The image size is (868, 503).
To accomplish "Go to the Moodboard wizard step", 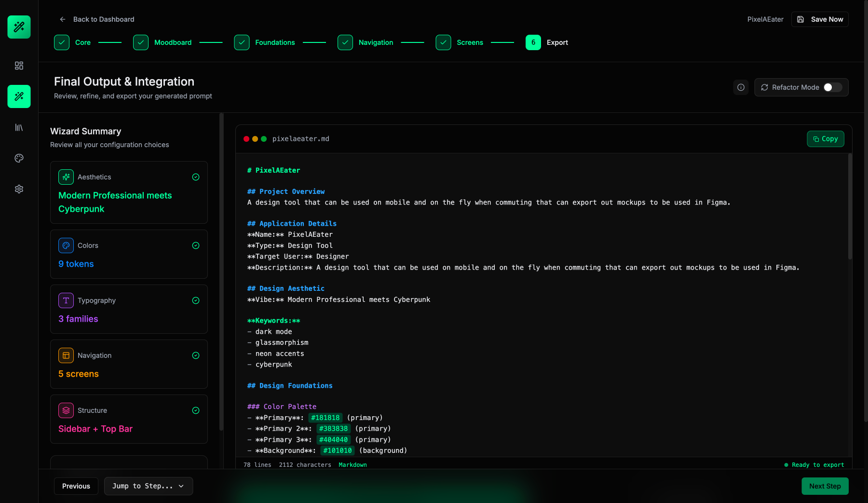I will point(162,42).
